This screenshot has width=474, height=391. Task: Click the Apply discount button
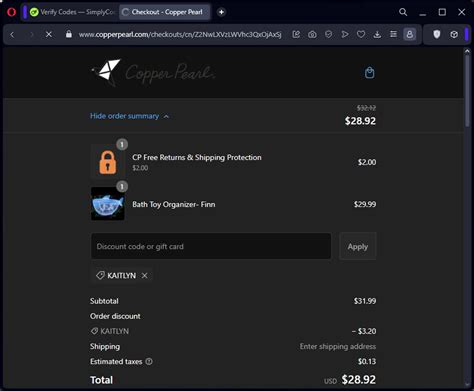tap(358, 246)
